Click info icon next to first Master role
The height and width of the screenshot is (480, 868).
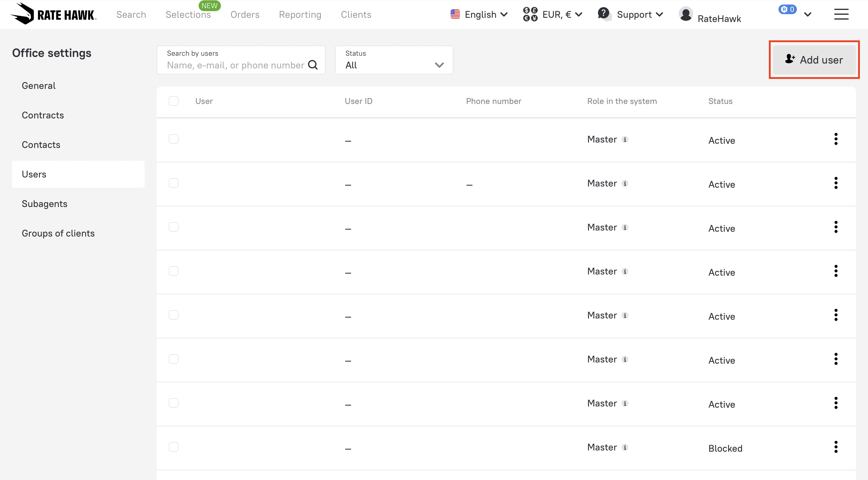click(625, 140)
